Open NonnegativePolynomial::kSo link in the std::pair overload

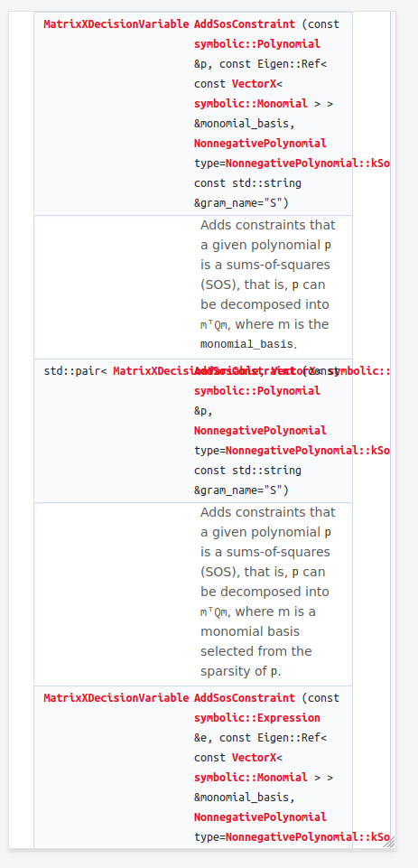[x=307, y=451]
